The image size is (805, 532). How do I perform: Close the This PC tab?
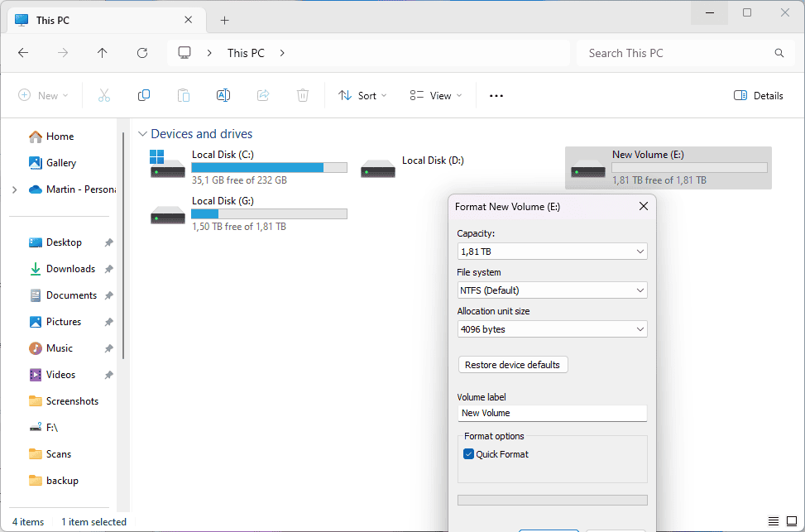tap(189, 20)
